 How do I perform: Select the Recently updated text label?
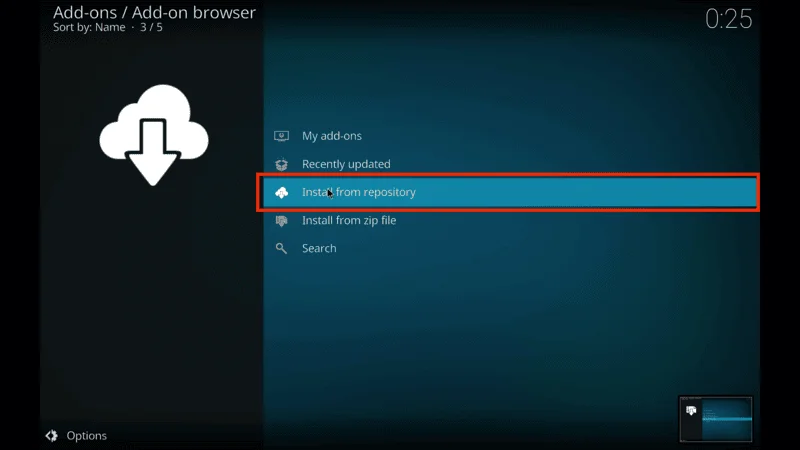[346, 164]
